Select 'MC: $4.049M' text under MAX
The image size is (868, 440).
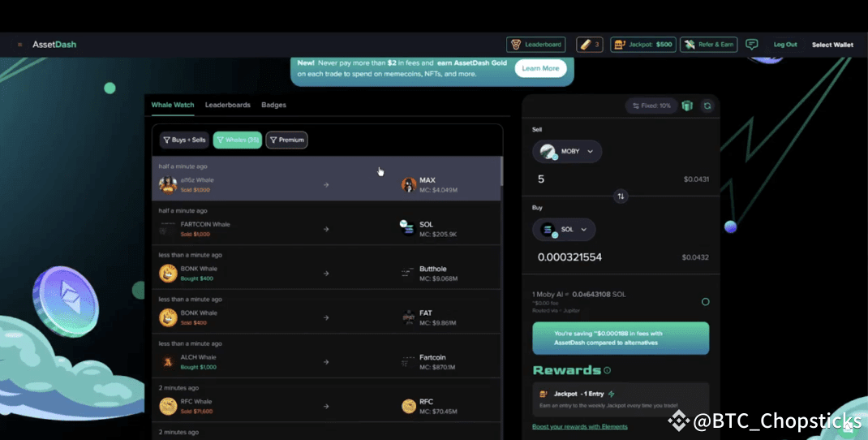point(438,190)
